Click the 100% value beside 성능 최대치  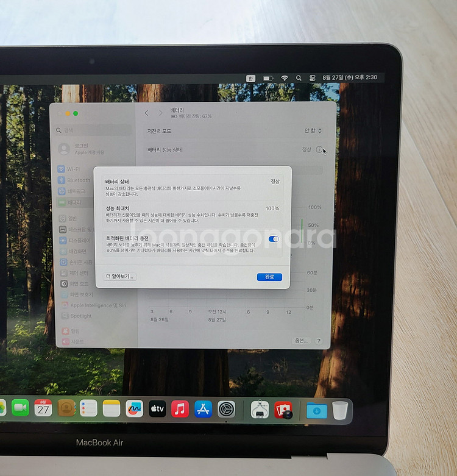click(x=272, y=208)
